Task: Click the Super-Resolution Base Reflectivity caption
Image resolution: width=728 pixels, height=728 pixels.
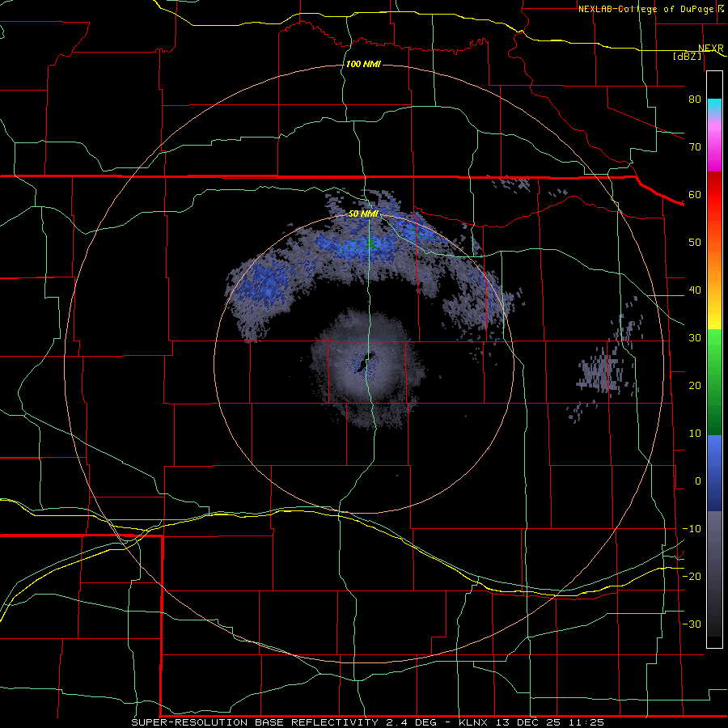Action: (x=368, y=722)
